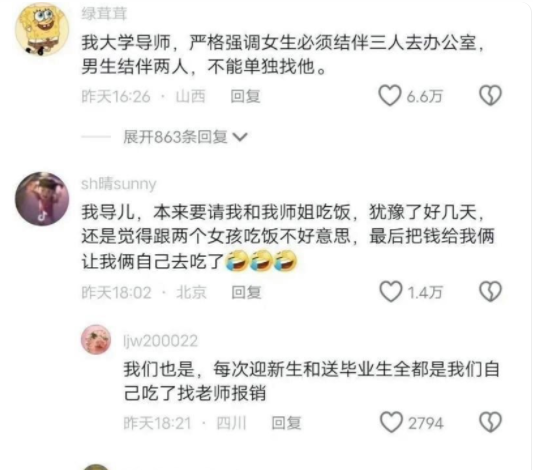Open sh晴sunny's avatar profile
The height and width of the screenshot is (470, 533).
pyautogui.click(x=42, y=199)
